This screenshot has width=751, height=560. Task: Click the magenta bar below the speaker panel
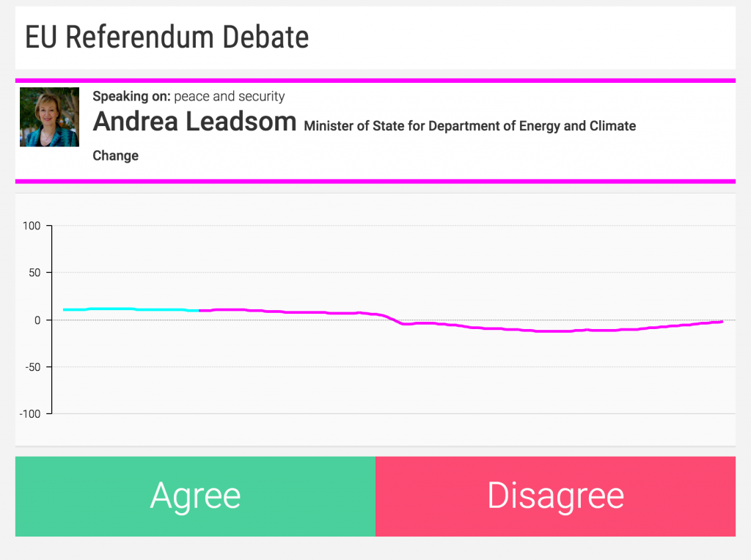pyautogui.click(x=375, y=181)
